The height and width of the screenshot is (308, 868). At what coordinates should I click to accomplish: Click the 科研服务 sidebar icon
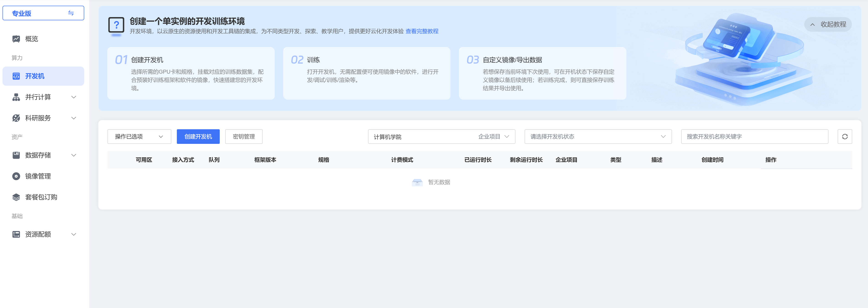(16, 118)
